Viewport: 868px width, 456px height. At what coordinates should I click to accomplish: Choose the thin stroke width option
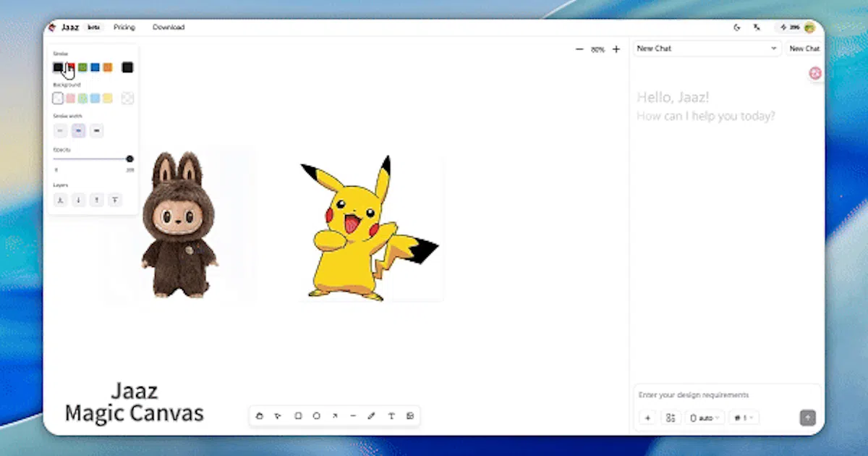coord(61,131)
